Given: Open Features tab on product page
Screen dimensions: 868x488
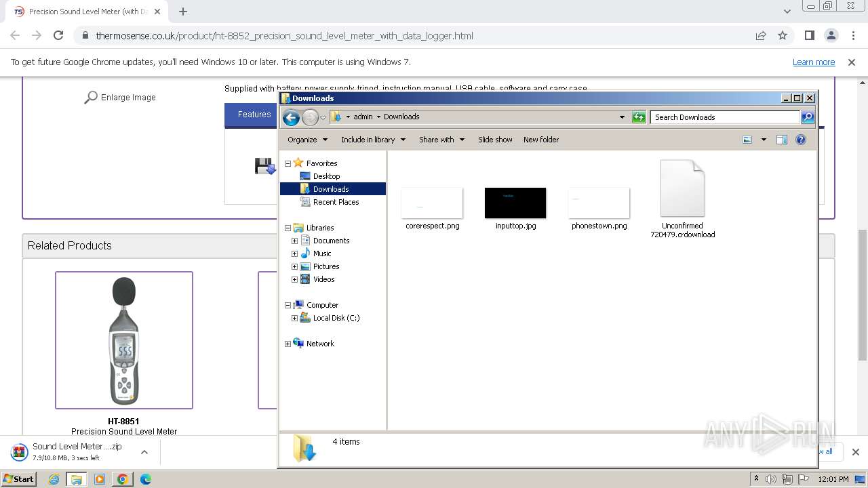Looking at the screenshot, I should (254, 115).
